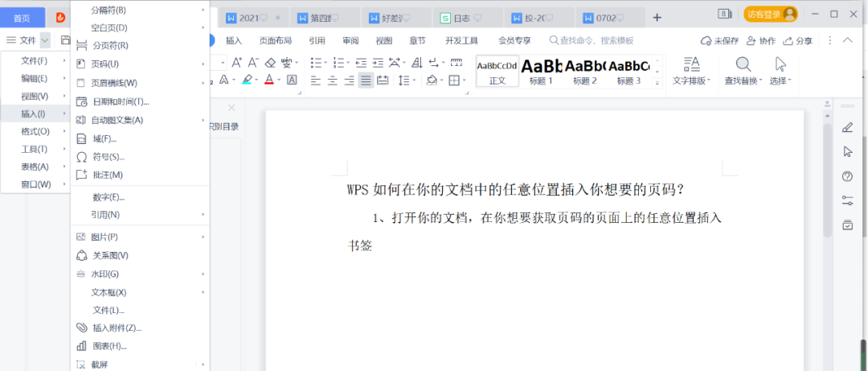Open the Find and Replace magnifier
The height and width of the screenshot is (371, 868).
(x=743, y=65)
